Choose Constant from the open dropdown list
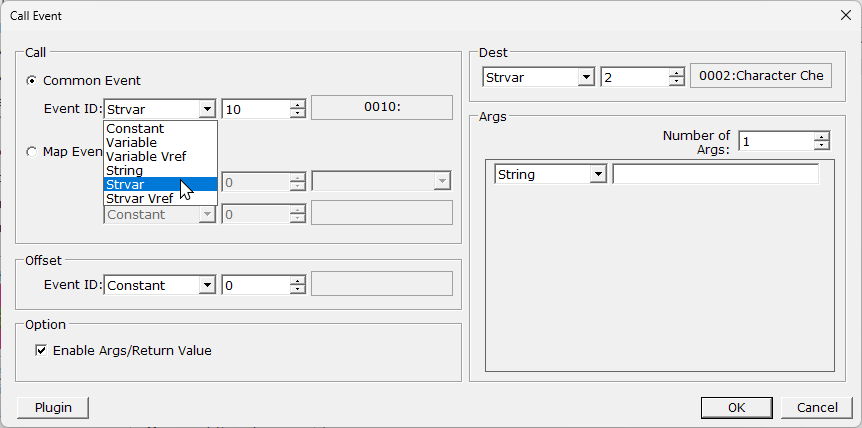The width and height of the screenshot is (862, 428). click(161, 129)
